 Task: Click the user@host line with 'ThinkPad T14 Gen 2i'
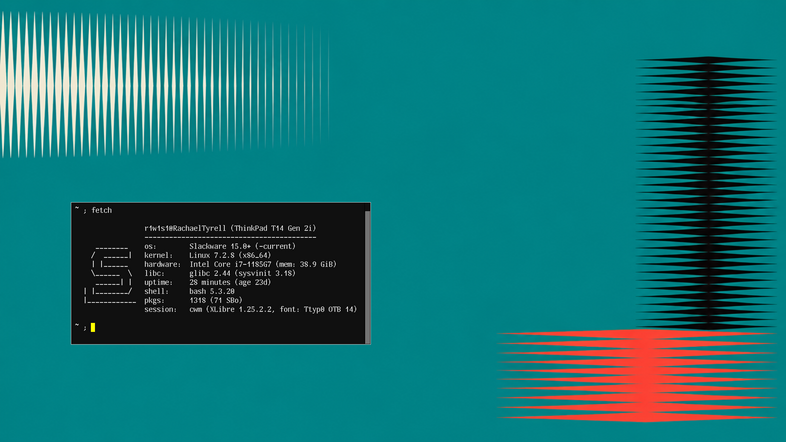point(230,228)
